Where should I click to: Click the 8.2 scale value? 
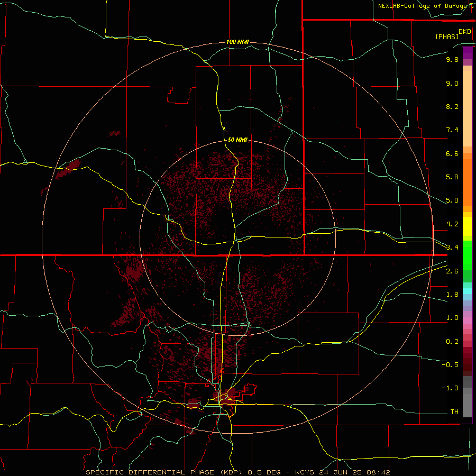[x=452, y=106]
